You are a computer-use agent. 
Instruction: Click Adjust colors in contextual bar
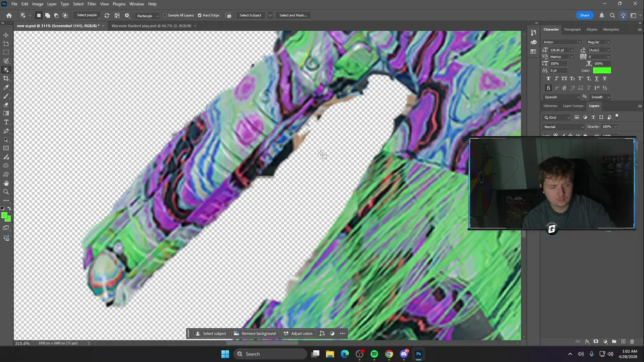298,333
